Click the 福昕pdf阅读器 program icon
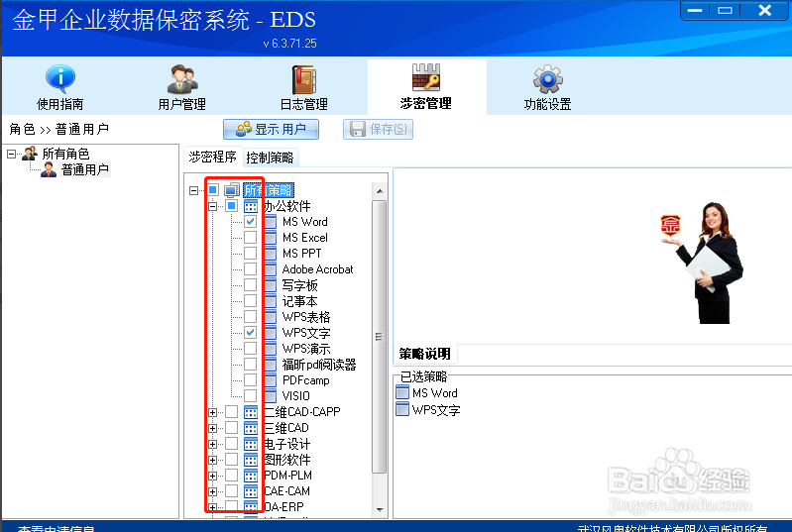The height and width of the screenshot is (532, 792). click(270, 364)
